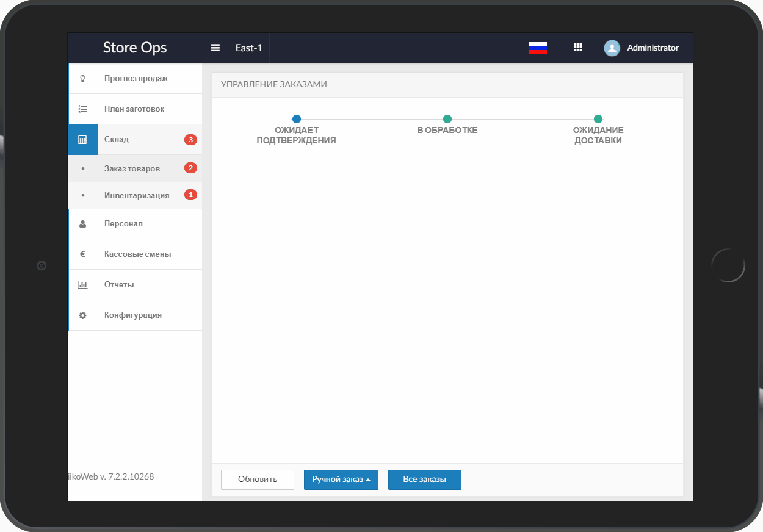Viewport: 763px width, 532px height.
Task: Collapse the Склад menu section
Action: [136, 140]
